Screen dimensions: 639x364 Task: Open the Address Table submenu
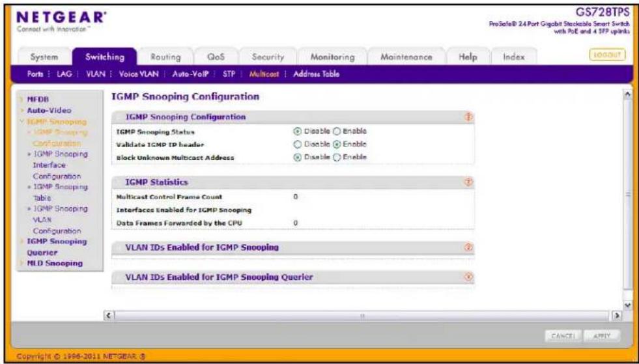(x=316, y=74)
